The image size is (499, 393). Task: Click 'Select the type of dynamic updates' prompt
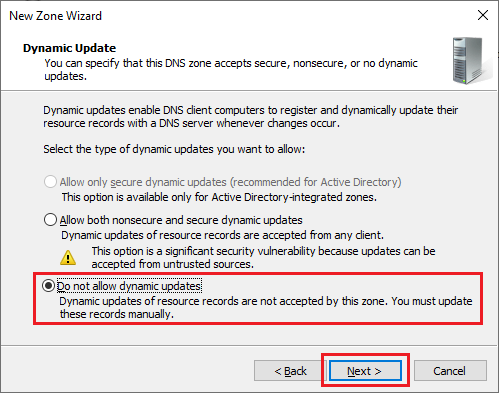(174, 149)
